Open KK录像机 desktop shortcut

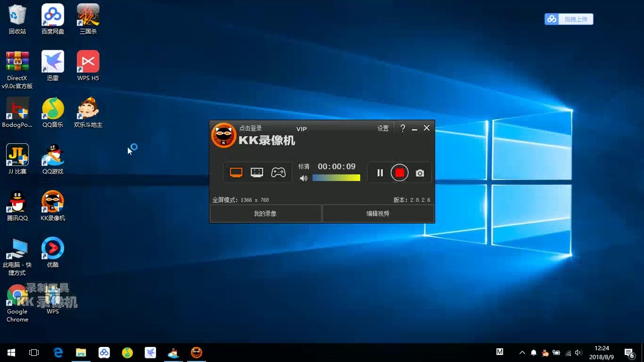click(53, 206)
